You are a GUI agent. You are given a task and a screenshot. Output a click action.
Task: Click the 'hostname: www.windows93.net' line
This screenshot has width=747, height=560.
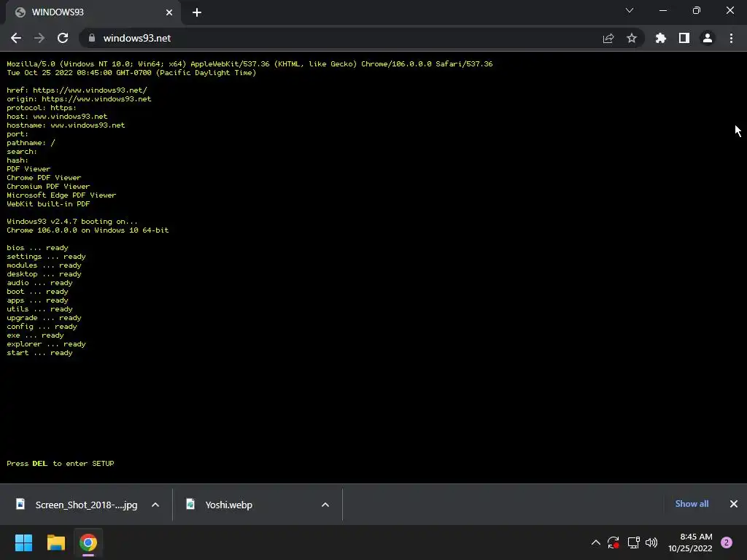click(66, 125)
